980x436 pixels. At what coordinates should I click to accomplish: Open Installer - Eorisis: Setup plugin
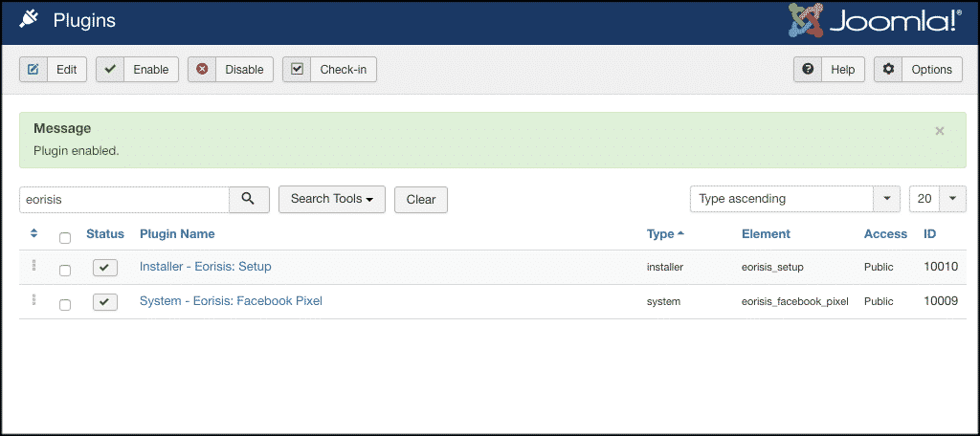point(206,267)
